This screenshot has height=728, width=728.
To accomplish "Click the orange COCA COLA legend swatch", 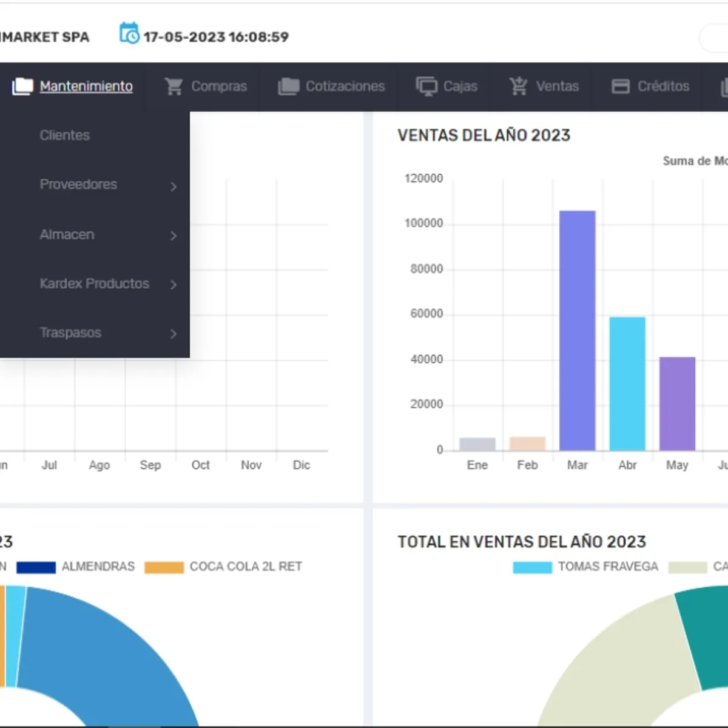I will click(x=164, y=567).
